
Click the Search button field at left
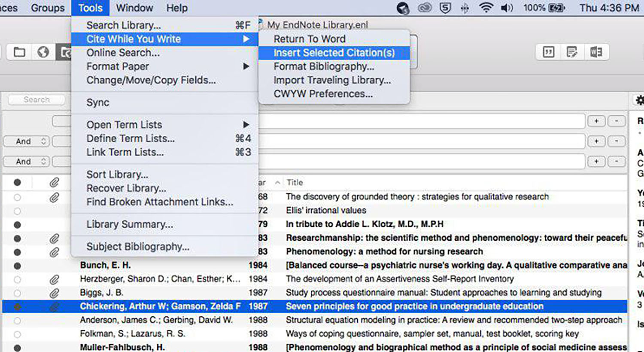point(36,100)
